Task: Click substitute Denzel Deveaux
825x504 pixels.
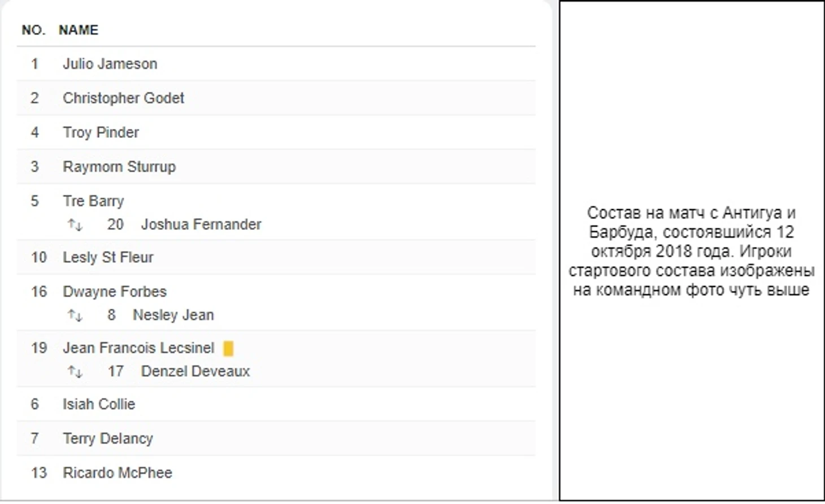Action: [196, 371]
